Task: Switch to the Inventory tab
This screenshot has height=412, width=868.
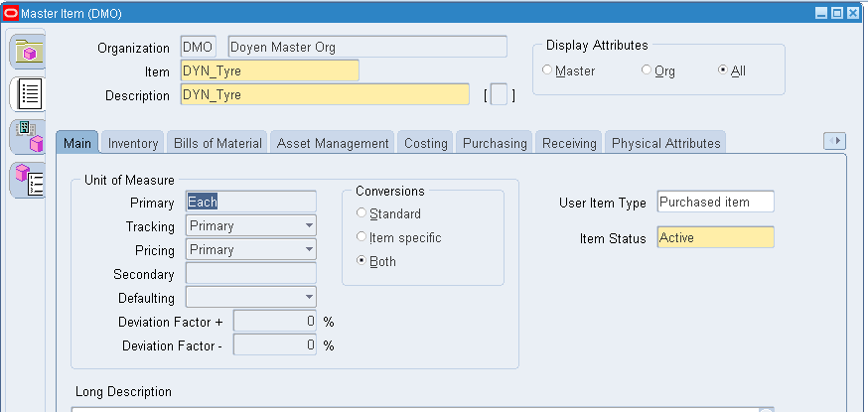Action: pos(133,143)
